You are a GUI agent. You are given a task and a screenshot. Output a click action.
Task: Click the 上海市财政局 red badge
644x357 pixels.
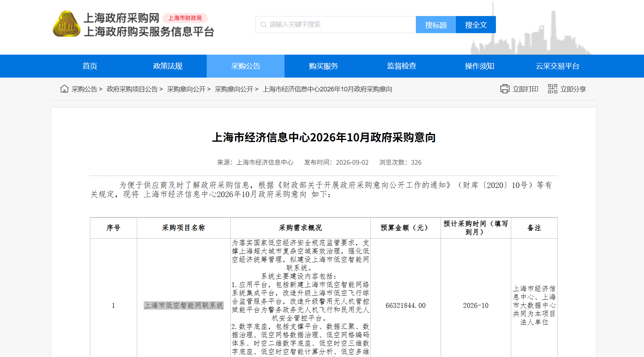(185, 18)
